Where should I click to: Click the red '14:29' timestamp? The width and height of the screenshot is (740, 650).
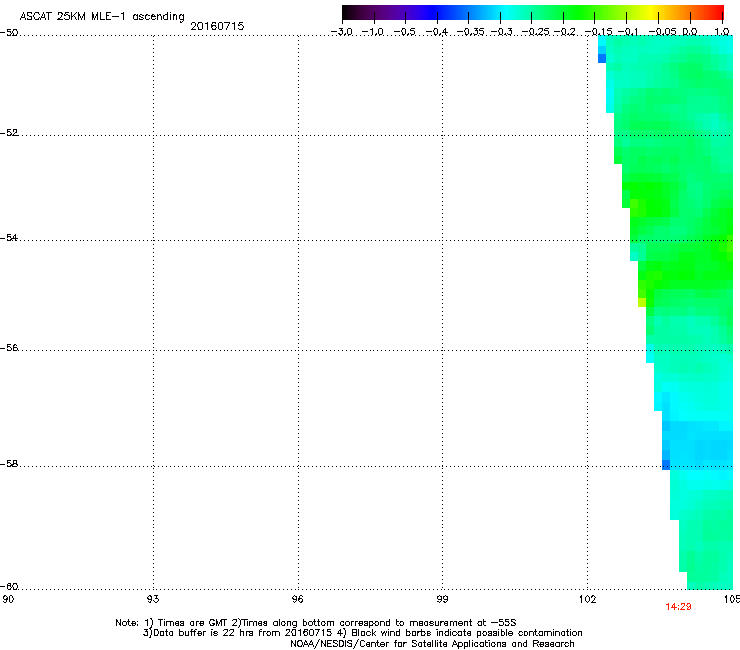[x=678, y=607]
